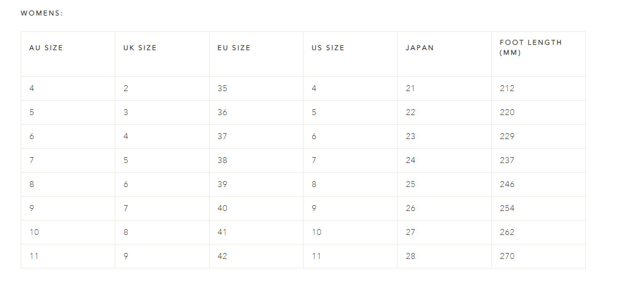Click the WOMENS heading above the table

[x=42, y=13]
